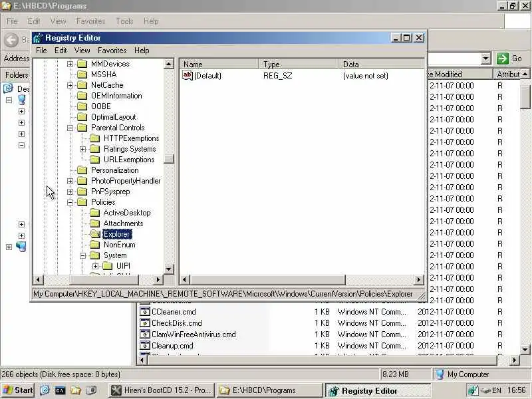Select the HTTPExemptions folder icon
Screen dimensions: 532x399
[95, 138]
